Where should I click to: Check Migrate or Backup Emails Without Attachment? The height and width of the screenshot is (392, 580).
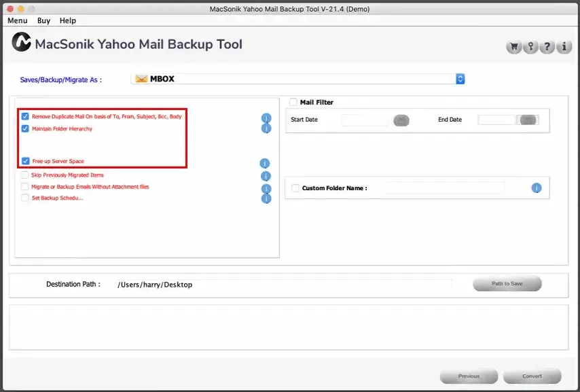(24, 187)
